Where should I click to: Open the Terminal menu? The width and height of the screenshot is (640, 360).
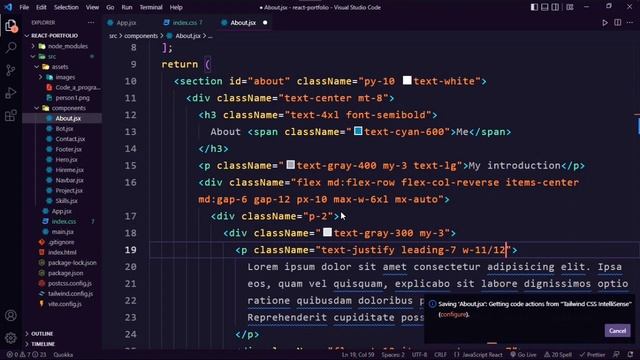click(x=151, y=7)
